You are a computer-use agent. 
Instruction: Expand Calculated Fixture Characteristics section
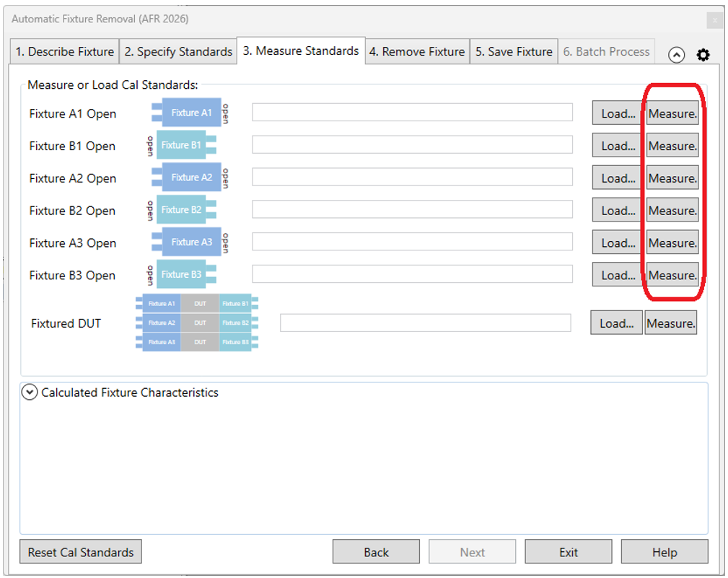(30, 393)
